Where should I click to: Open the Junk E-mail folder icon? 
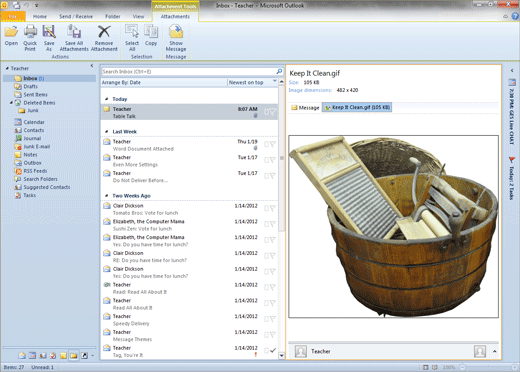(18, 146)
